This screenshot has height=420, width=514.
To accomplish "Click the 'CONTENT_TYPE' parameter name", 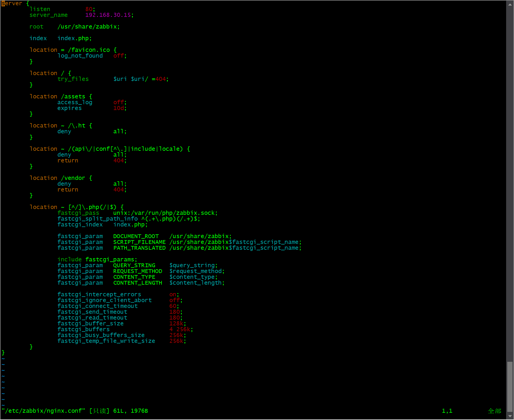I will pos(134,277).
